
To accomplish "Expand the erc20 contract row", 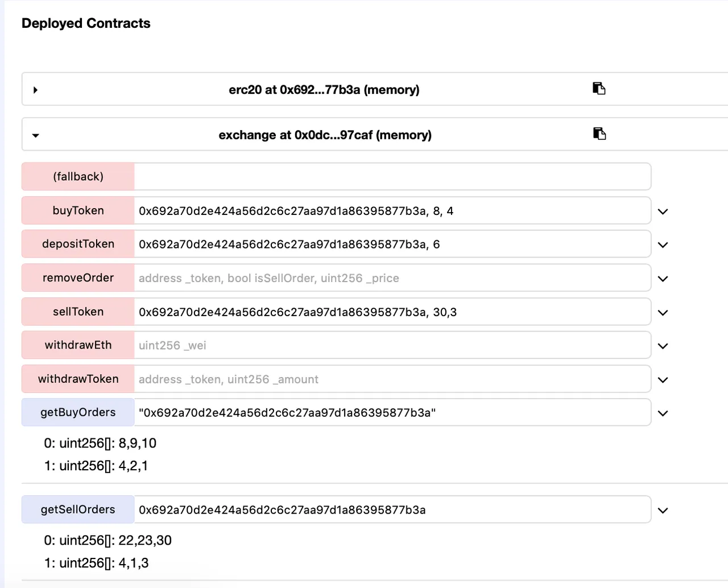I will tap(35, 90).
